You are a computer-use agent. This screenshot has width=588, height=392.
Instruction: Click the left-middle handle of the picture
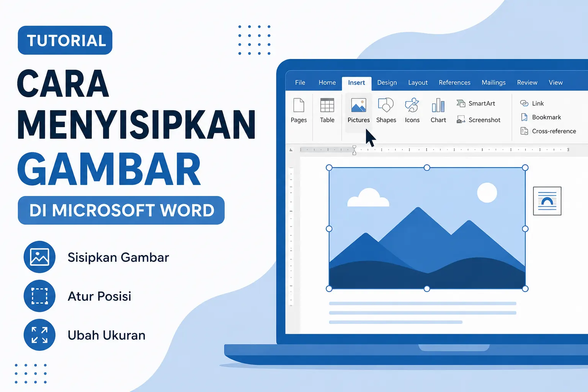(329, 229)
